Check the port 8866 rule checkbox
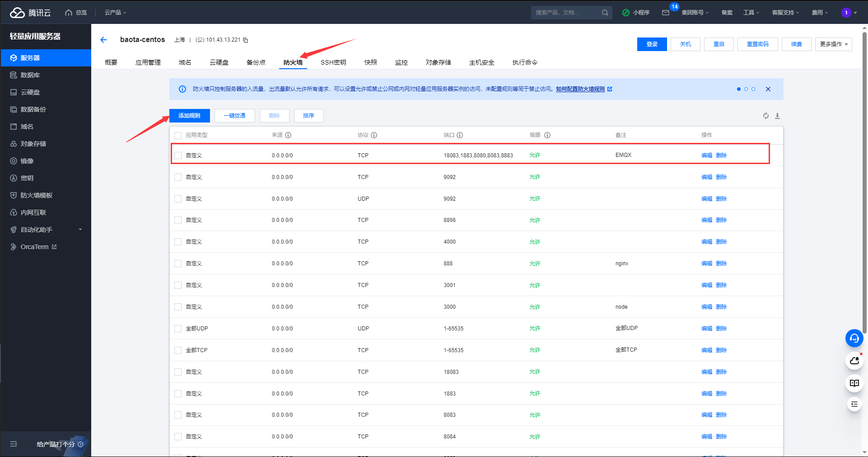This screenshot has height=457, width=868. pyautogui.click(x=178, y=220)
